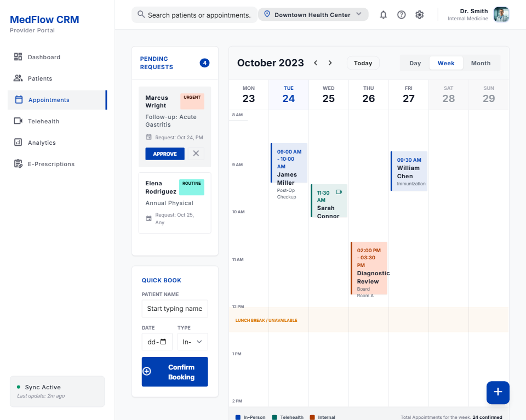This screenshot has height=420, width=526.
Task: Open settings gear icon
Action: (419, 15)
